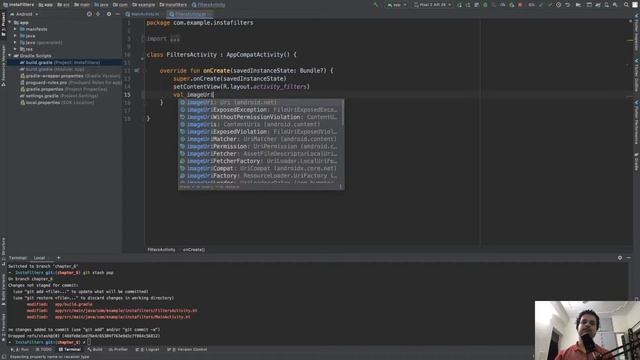Click the Undo arrow icon in toolbar
The image size is (640, 360).
(x=567, y=5)
